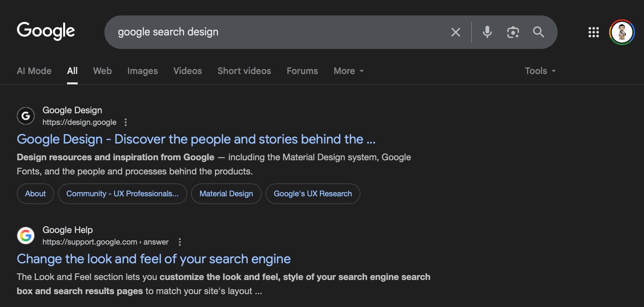Open the Google Design result title link
This screenshot has width=644, height=307.
coord(196,139)
